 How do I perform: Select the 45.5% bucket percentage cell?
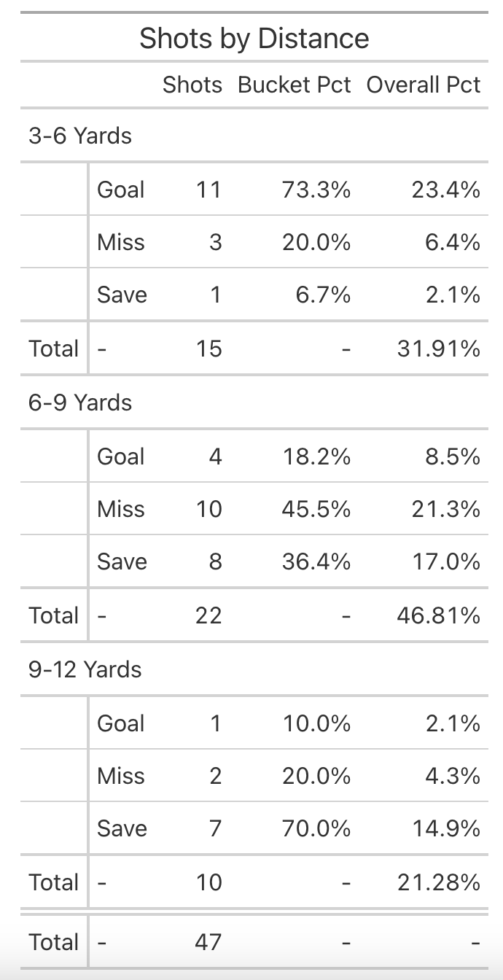coord(316,509)
